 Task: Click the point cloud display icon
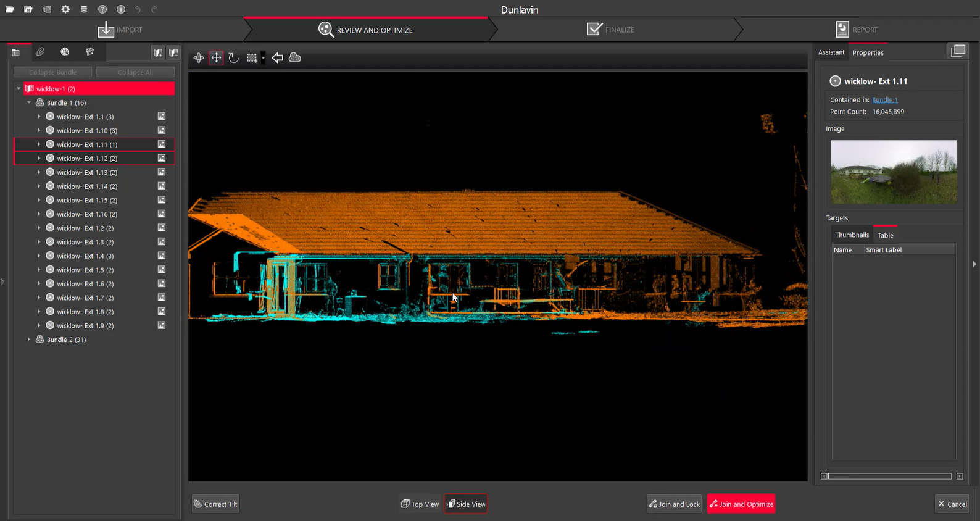pos(295,57)
